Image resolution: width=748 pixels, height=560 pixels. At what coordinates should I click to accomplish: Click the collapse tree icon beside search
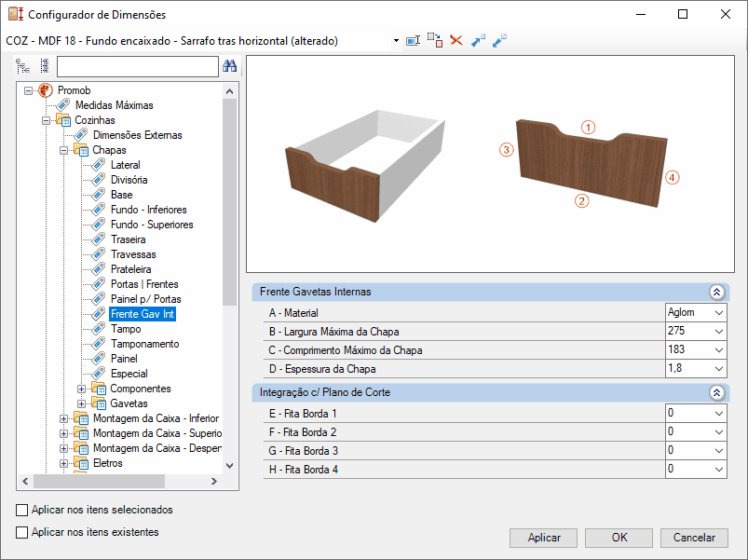(x=45, y=66)
